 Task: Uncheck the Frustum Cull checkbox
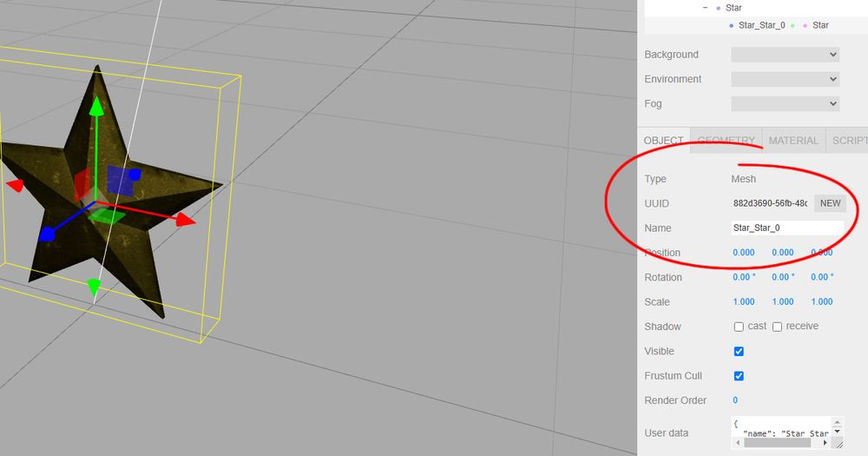point(739,376)
